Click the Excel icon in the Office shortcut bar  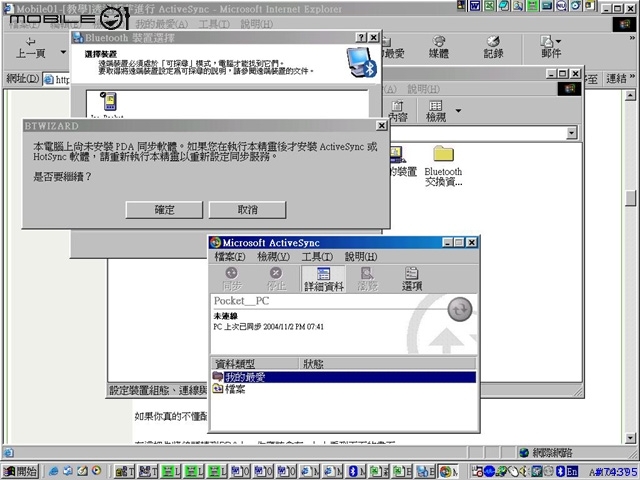pos(489,5)
